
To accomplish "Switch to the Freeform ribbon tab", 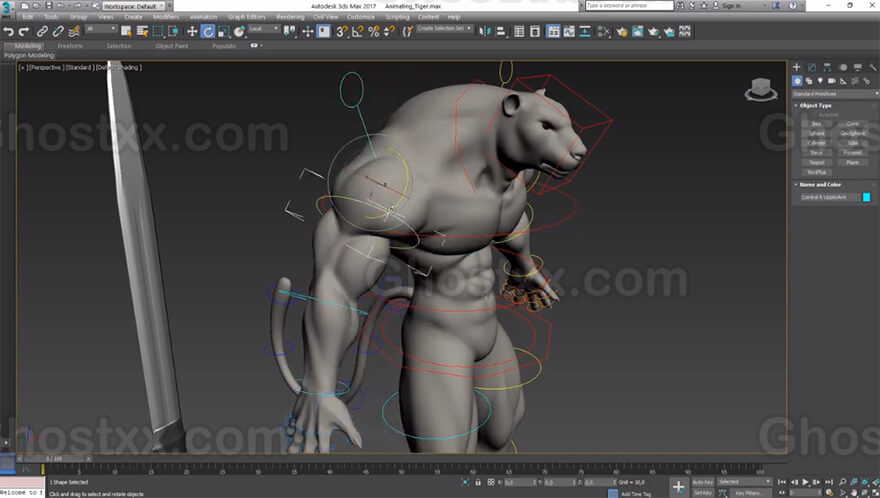I will coord(70,46).
